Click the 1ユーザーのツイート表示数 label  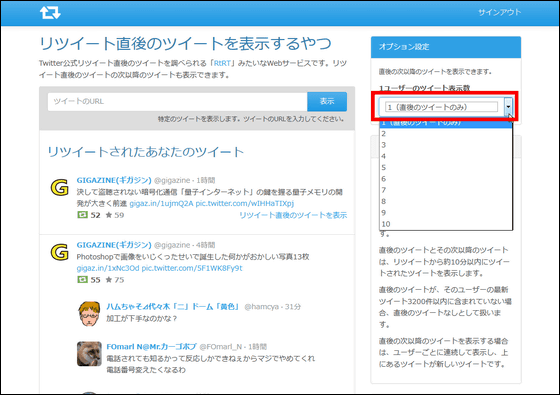point(424,88)
